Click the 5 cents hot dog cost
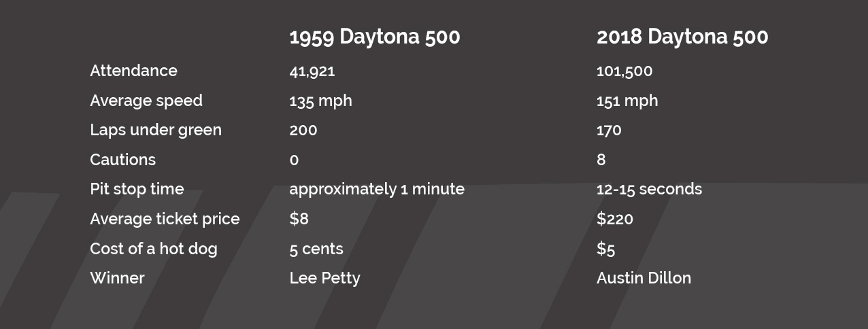This screenshot has height=329, width=868. click(316, 249)
